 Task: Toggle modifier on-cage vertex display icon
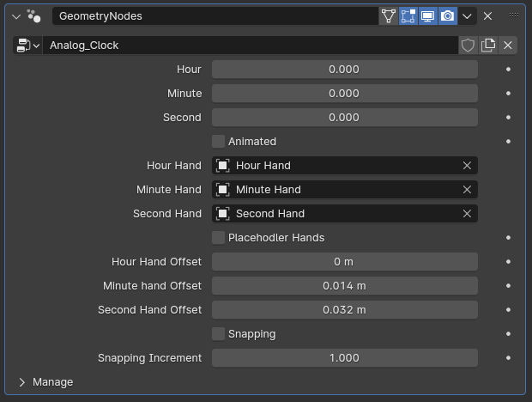pyautogui.click(x=389, y=16)
